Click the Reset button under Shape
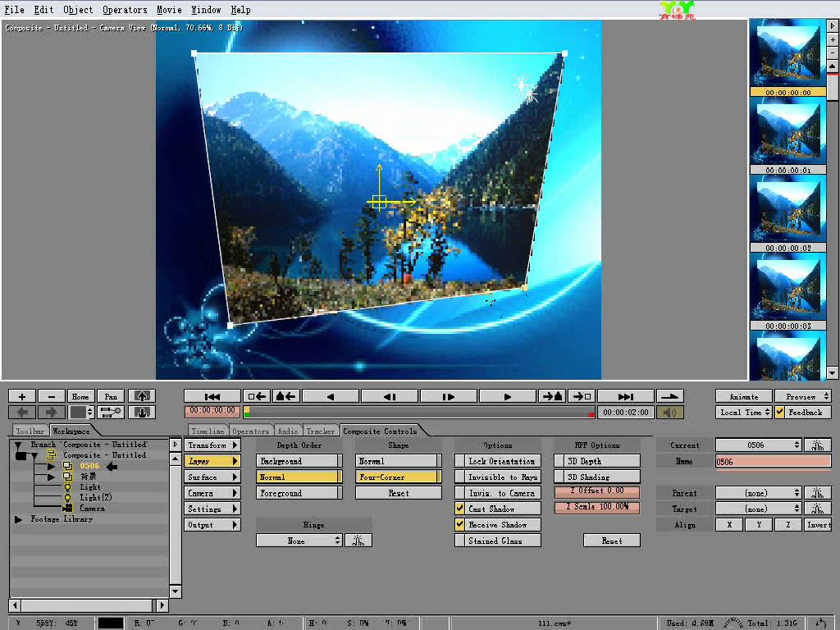 pos(399,493)
